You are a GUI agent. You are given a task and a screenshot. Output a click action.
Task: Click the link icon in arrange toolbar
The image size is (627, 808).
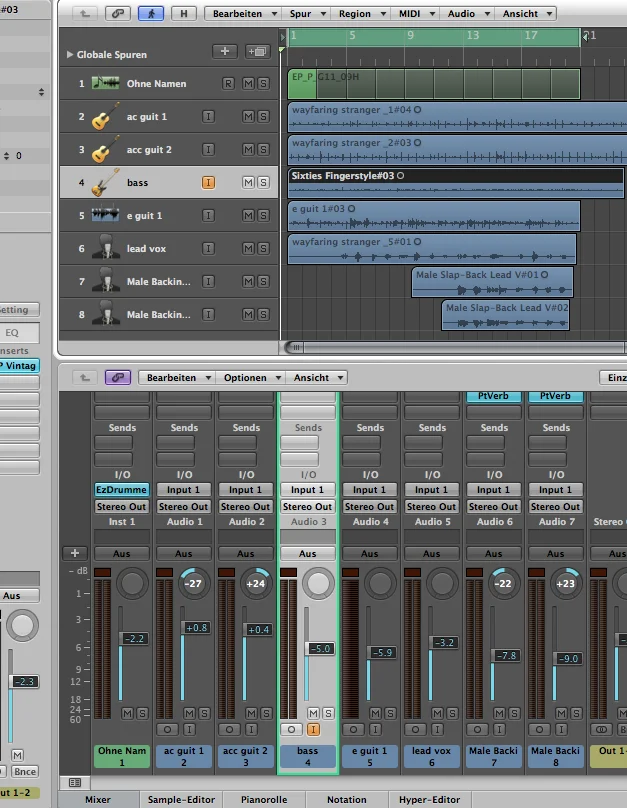pyautogui.click(x=119, y=14)
